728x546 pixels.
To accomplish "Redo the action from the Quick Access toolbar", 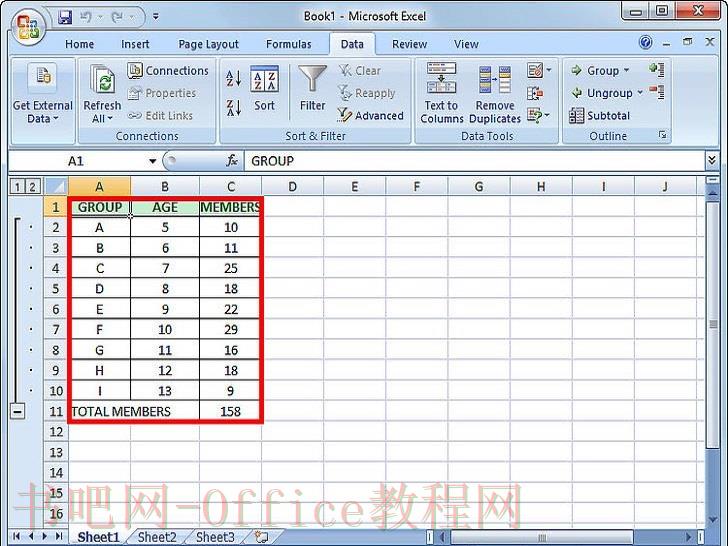I will 117,17.
